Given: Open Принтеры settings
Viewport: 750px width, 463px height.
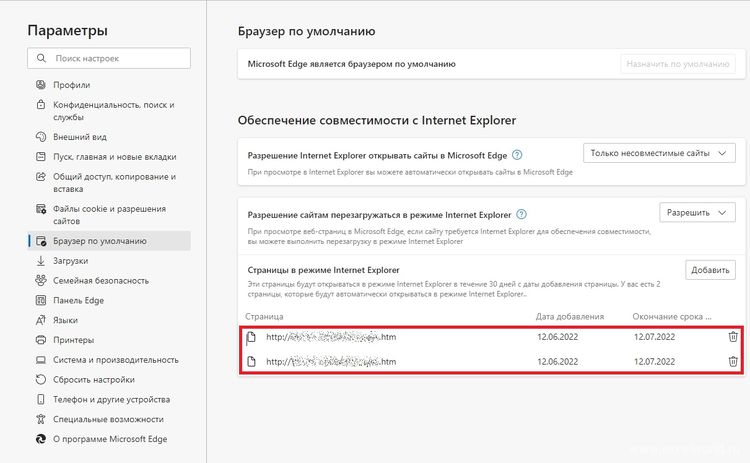Looking at the screenshot, I should coord(74,340).
